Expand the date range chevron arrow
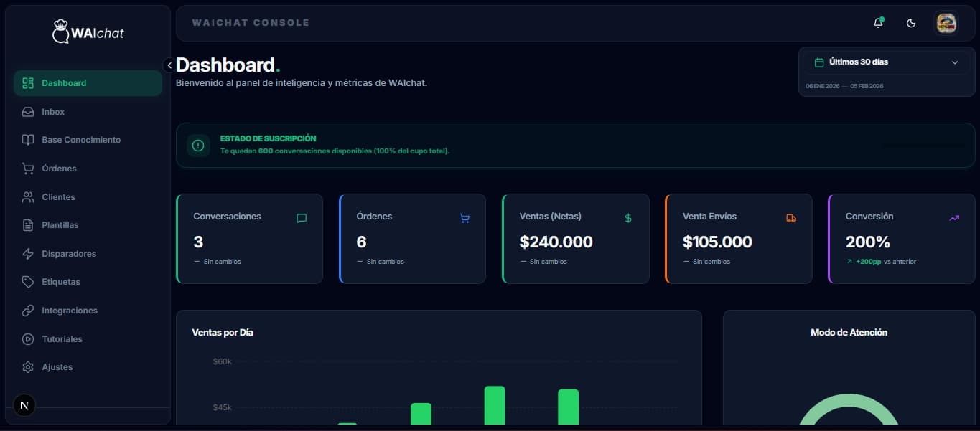The image size is (980, 431). tap(955, 62)
